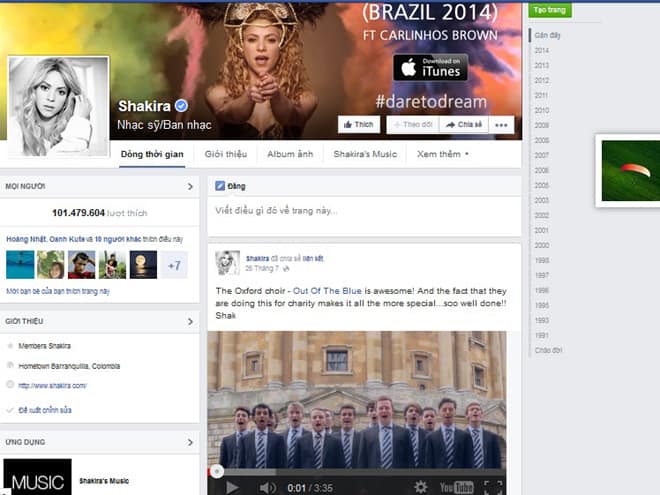Open the Shakira's Music tab
The height and width of the screenshot is (495, 660).
365,154
